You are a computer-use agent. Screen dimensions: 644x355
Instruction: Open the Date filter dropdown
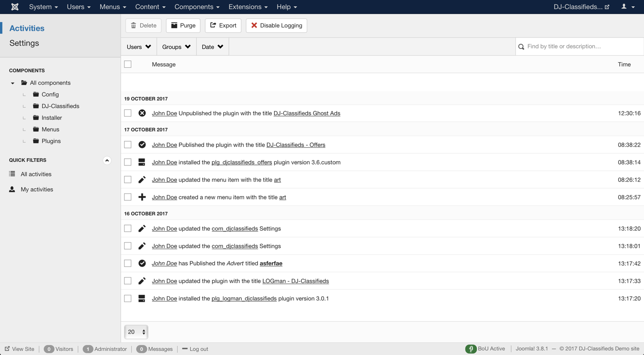pyautogui.click(x=213, y=47)
